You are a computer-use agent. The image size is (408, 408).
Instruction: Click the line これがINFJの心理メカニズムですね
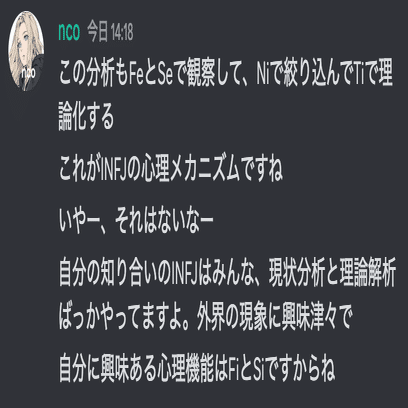pyautogui.click(x=171, y=170)
